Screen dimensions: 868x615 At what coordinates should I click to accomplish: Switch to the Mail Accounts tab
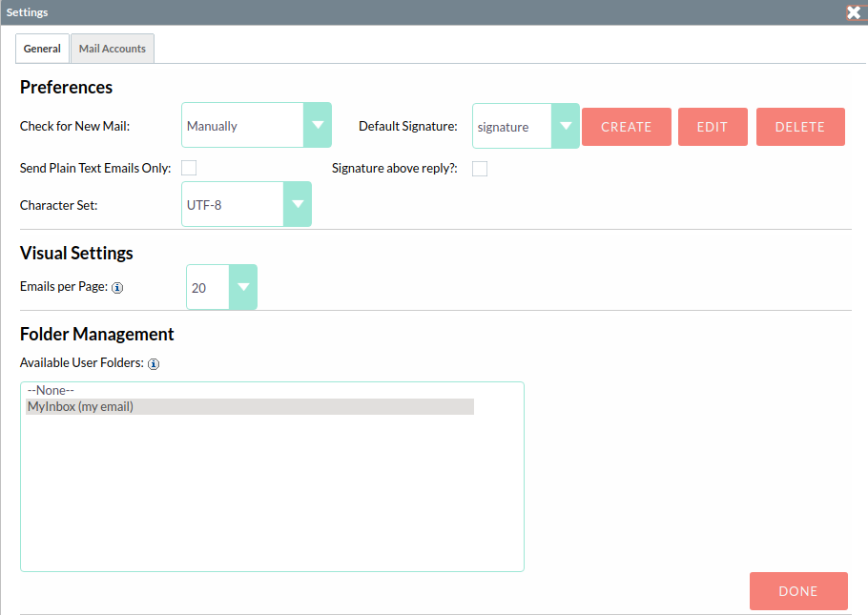[x=113, y=49]
